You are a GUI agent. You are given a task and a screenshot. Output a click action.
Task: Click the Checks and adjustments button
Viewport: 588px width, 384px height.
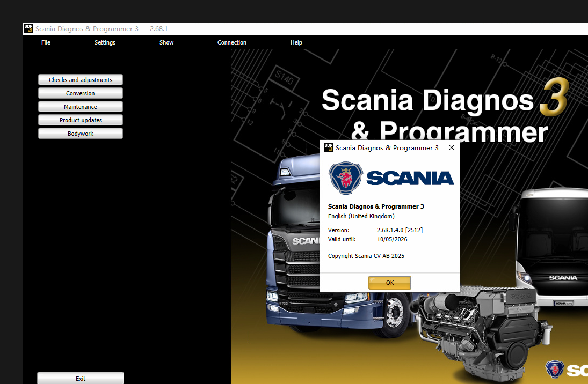[x=81, y=80]
